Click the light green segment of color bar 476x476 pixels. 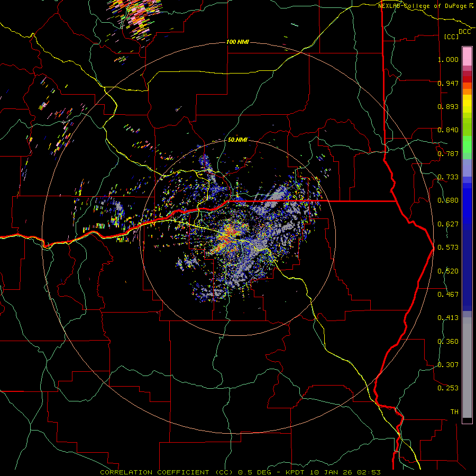pyautogui.click(x=467, y=145)
